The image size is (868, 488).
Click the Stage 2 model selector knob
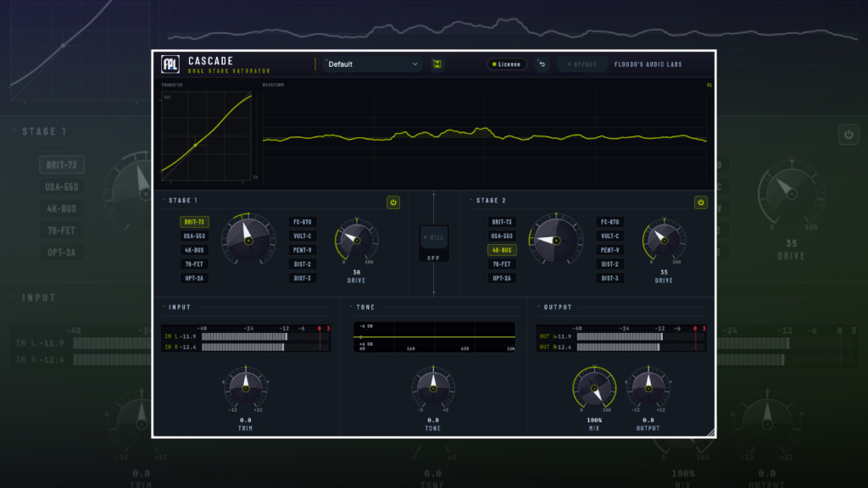click(556, 241)
